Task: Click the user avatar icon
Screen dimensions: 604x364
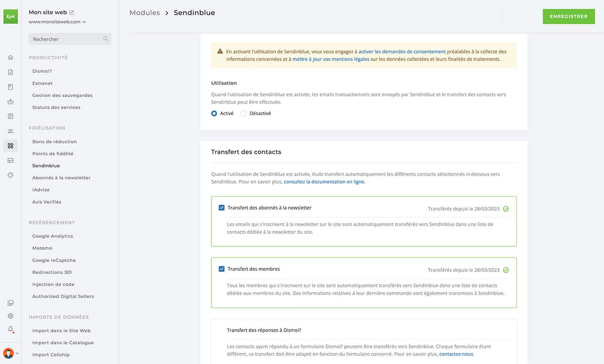Action: tap(8, 353)
